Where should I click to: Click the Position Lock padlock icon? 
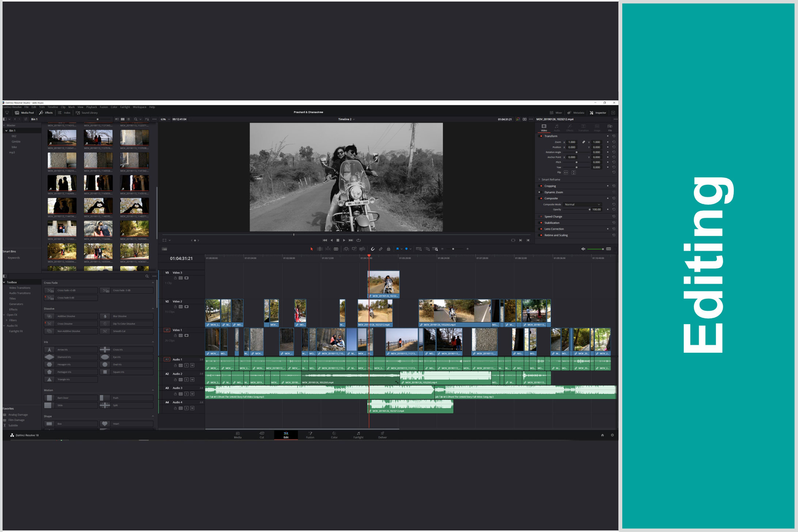coord(388,249)
